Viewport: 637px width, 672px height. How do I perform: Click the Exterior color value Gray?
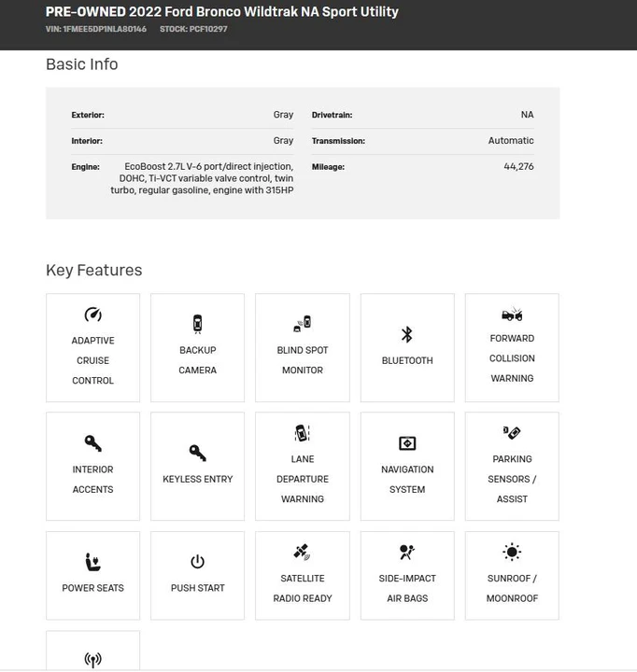coord(284,115)
